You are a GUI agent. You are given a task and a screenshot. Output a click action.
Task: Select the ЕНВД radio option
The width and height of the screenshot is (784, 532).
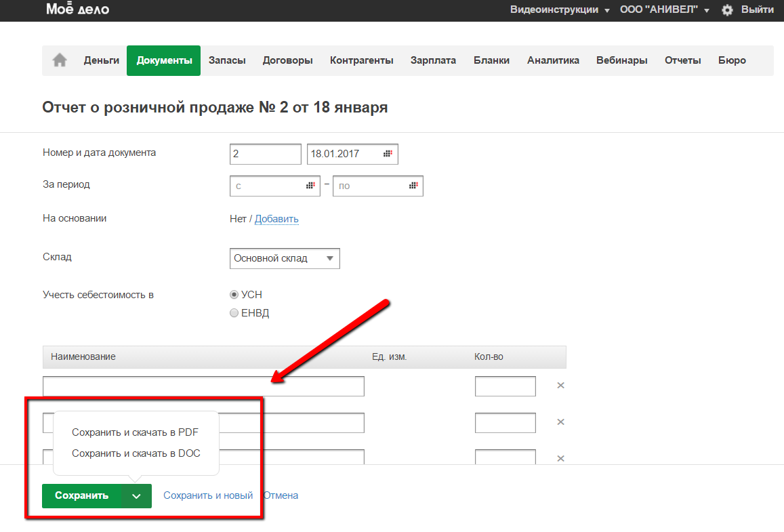coord(234,313)
